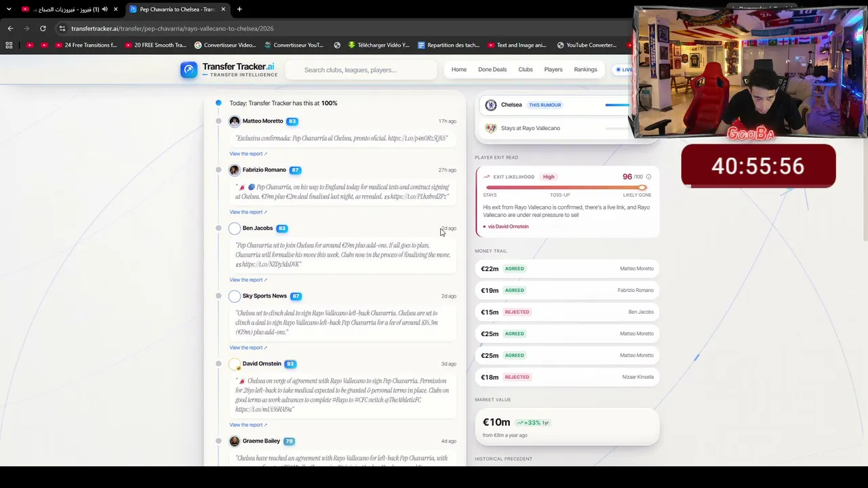Click the transfertracker.ai address bar URL
Viewport: 868px width, 488px height.
(172, 28)
